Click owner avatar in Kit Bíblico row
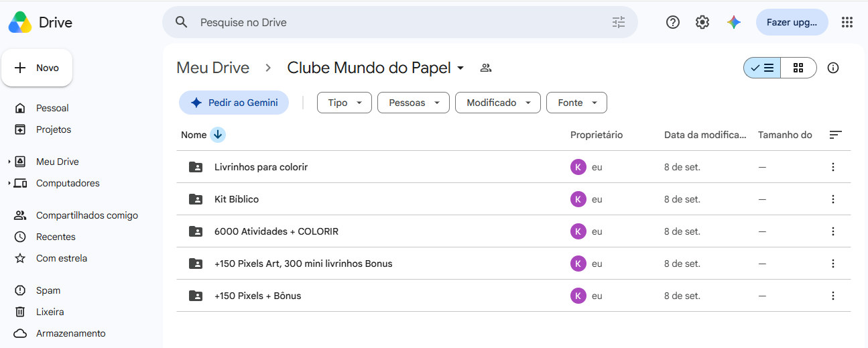 pyautogui.click(x=578, y=199)
